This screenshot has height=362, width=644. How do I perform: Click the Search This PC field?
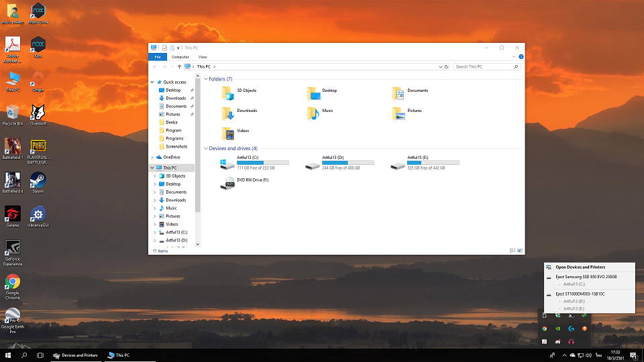click(x=483, y=67)
